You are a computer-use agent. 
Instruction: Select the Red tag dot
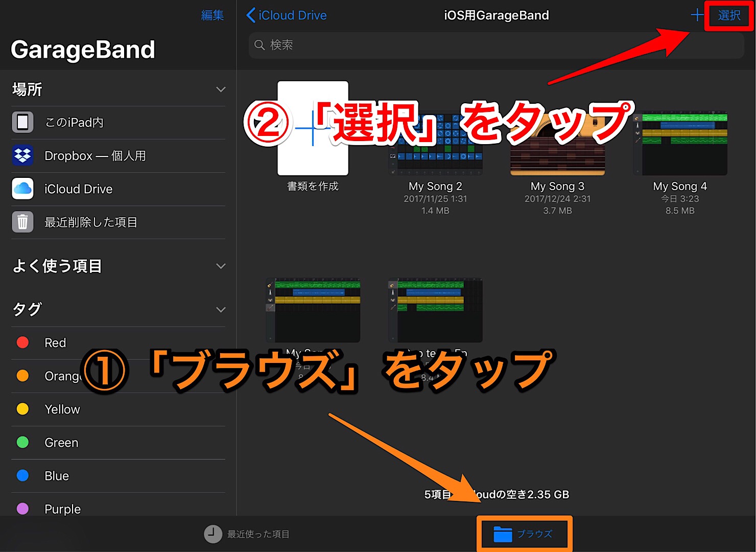[22, 342]
